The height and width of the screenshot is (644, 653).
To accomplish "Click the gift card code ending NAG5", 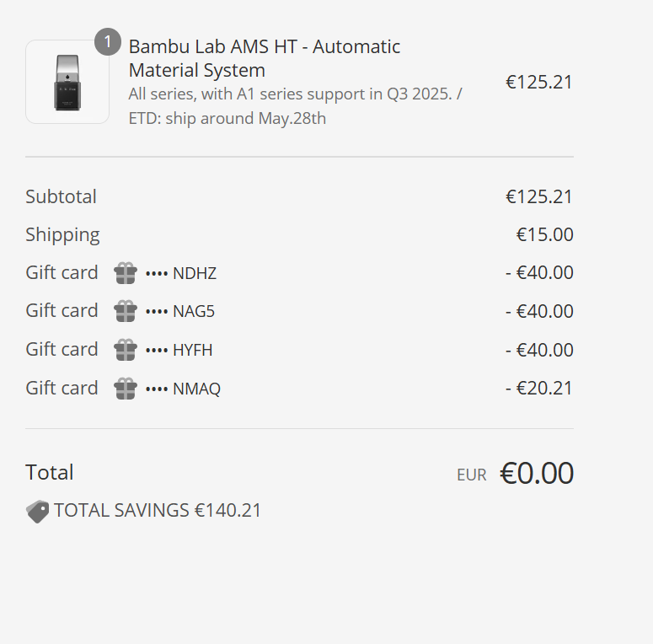I will tap(180, 311).
